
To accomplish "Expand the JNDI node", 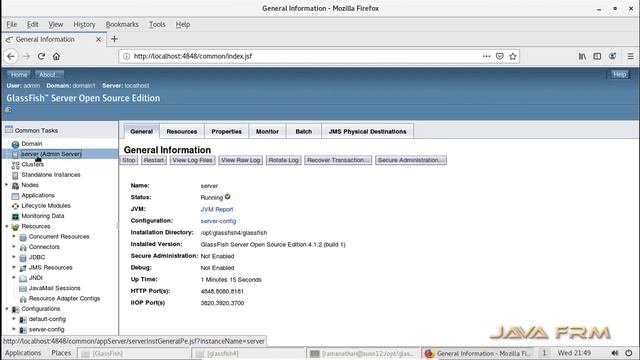I will [14, 278].
